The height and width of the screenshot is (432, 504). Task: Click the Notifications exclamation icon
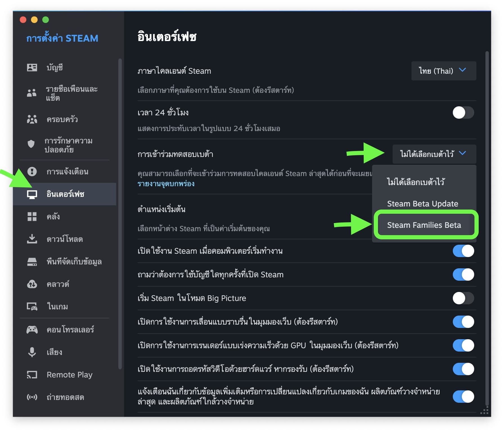coord(32,172)
